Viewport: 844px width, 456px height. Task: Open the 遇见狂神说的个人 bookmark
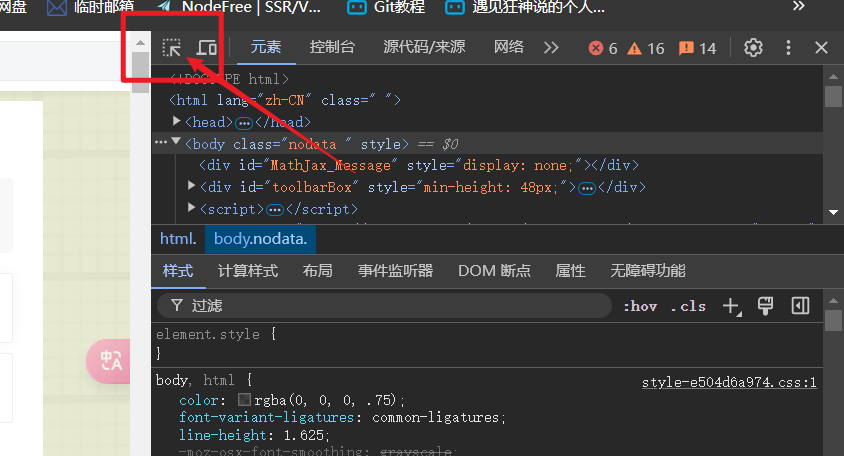(525, 7)
